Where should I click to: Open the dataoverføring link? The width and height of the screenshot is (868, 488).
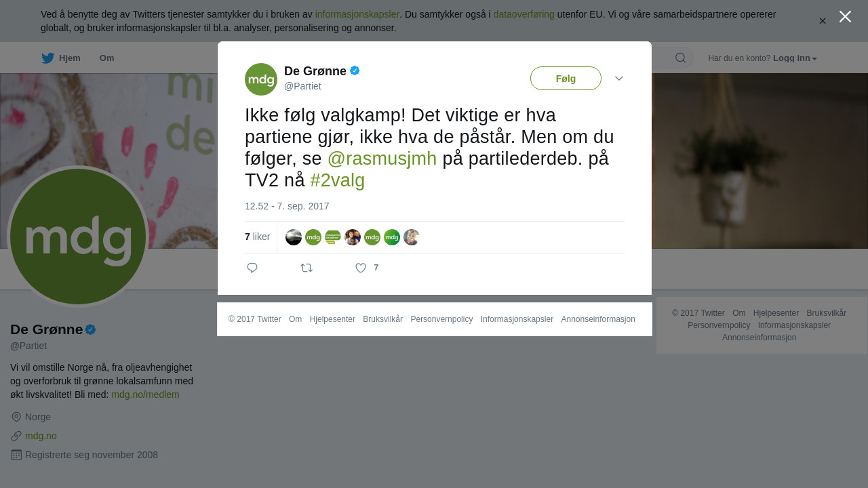click(524, 14)
